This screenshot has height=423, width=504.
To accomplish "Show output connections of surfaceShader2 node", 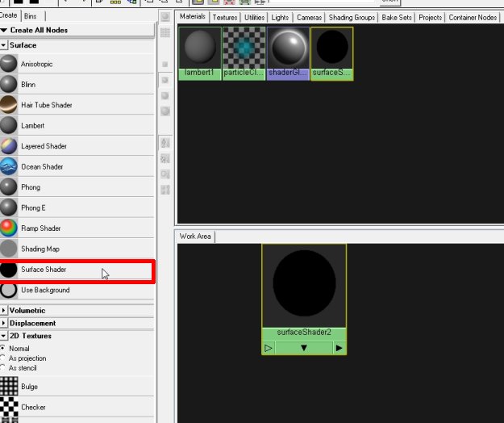I will pyautogui.click(x=339, y=348).
